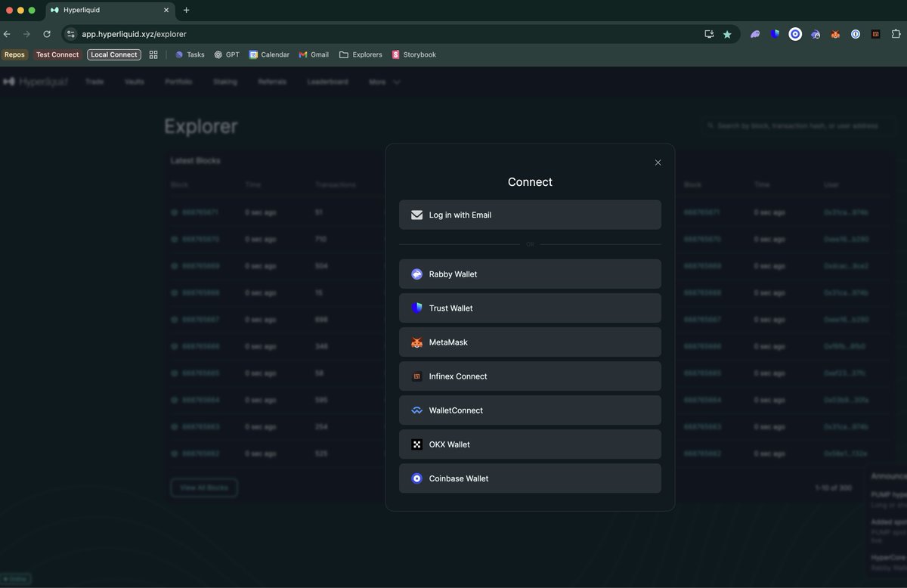This screenshot has height=588, width=907.
Task: Connect with Coinbase Wallet in dialog
Action: 530,478
